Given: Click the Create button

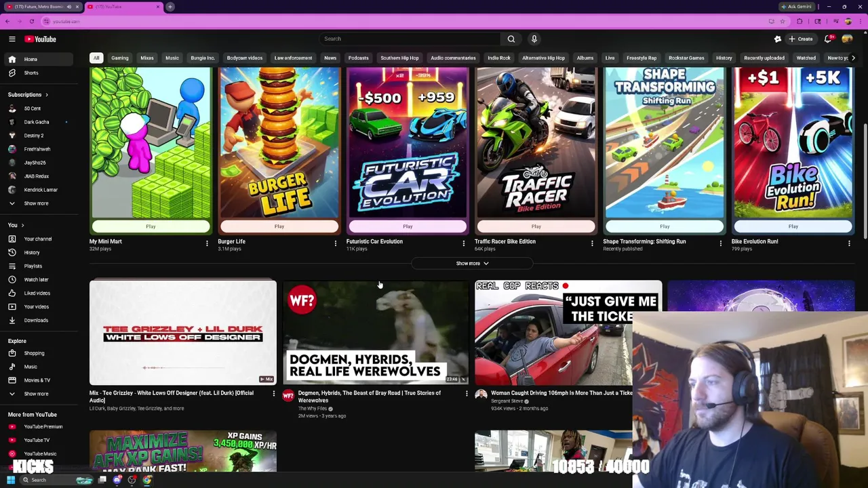Looking at the screenshot, I should point(801,39).
